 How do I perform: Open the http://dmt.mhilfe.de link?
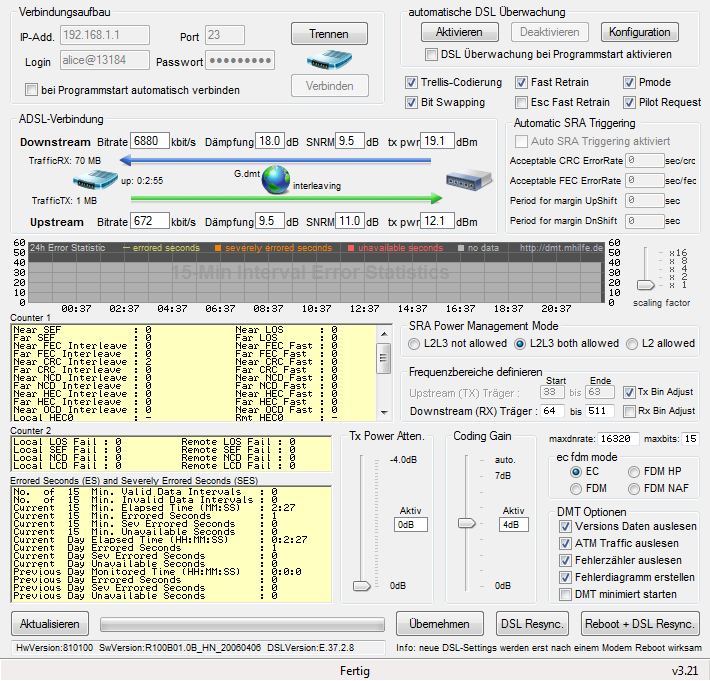(561, 248)
